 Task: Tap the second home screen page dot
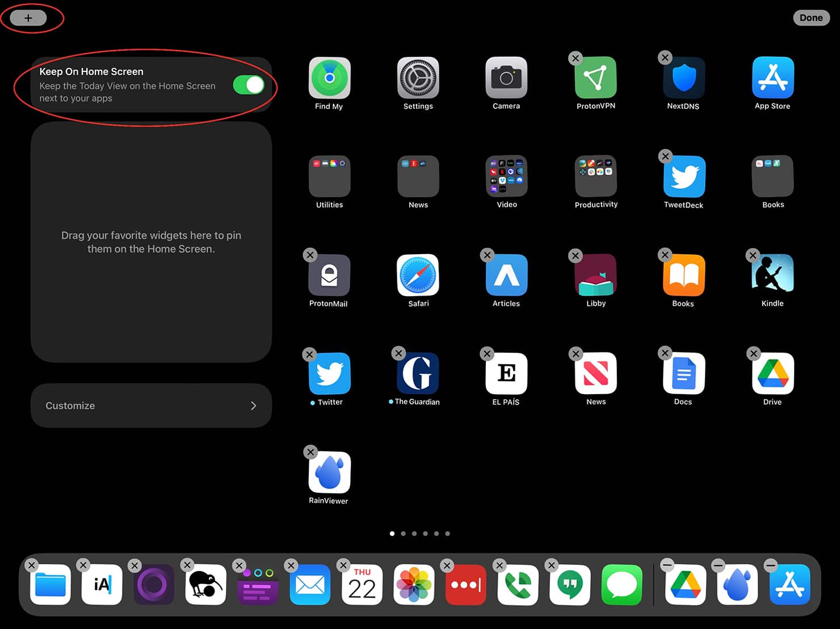[403, 534]
